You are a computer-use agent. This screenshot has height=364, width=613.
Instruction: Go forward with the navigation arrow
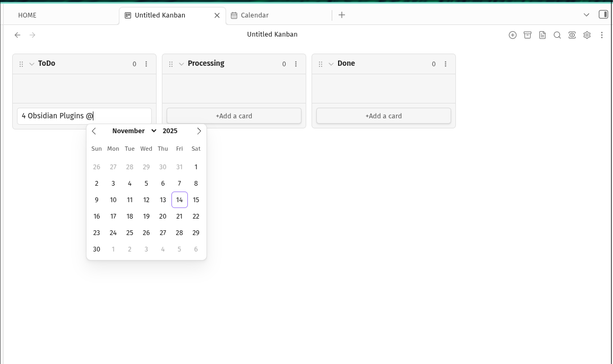32,35
